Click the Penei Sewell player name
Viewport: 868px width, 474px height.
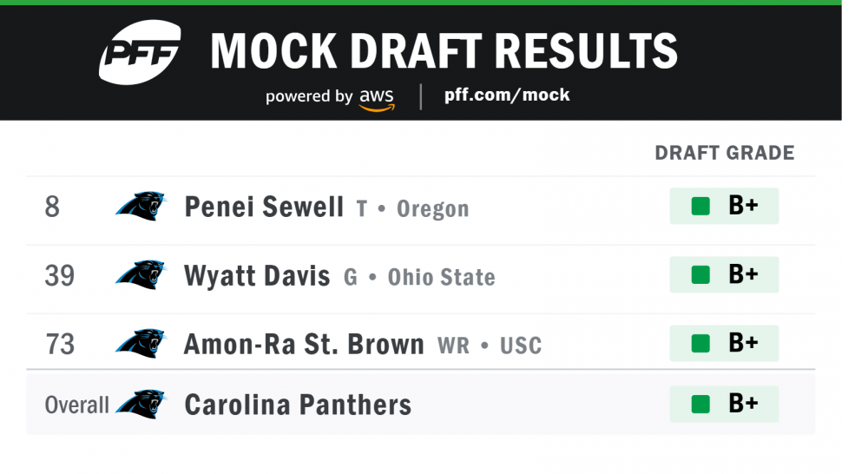coord(264,207)
